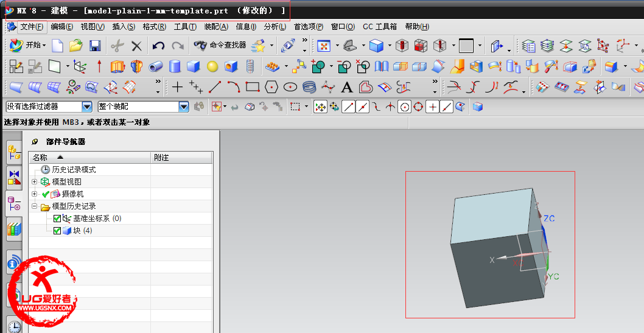Expand the 模型视图 tree node

point(35,181)
